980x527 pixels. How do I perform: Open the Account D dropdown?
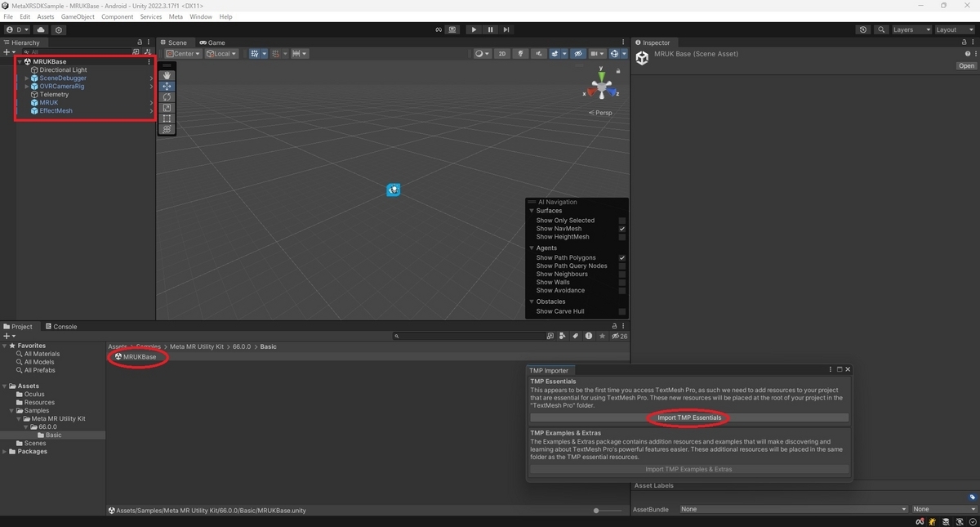coord(16,29)
